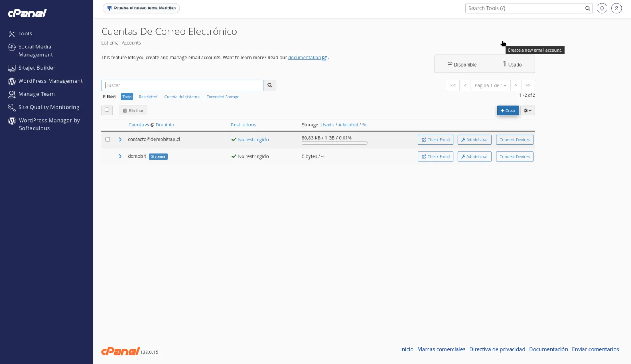631x364 pixels.
Task: Check the contacto@demobitsur.cl checkbox
Action: (x=107, y=139)
